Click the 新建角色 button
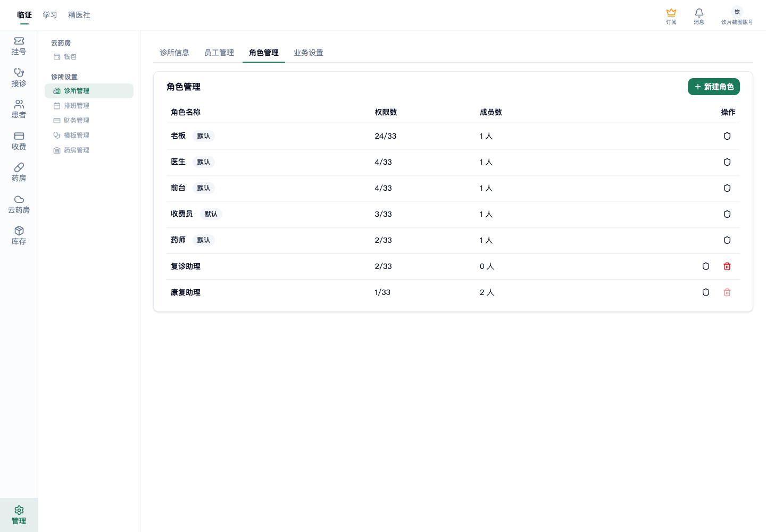 [714, 87]
